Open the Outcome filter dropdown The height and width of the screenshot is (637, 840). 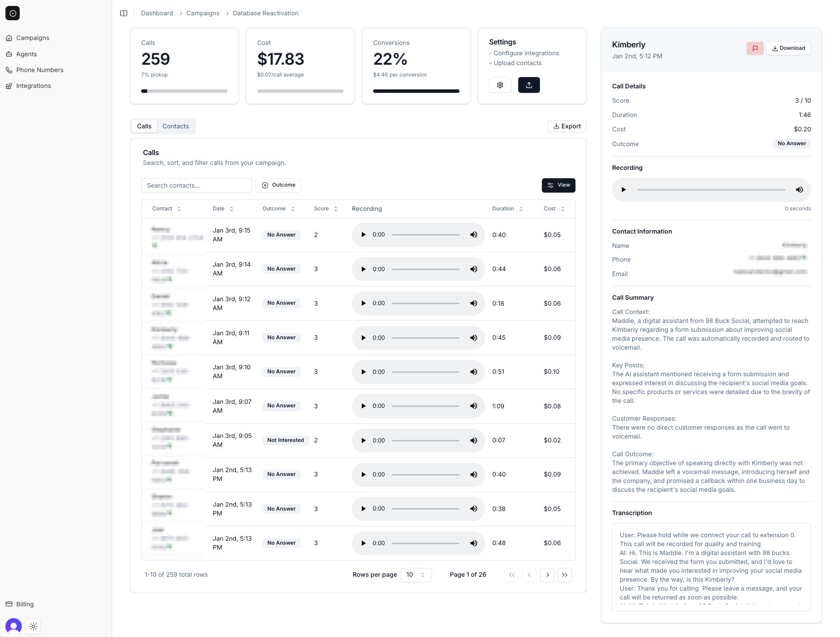click(x=278, y=185)
